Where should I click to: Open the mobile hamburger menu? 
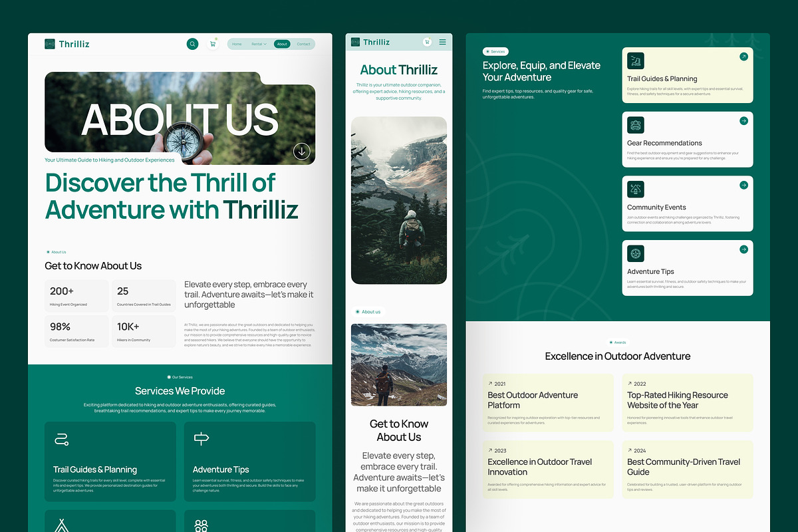click(442, 42)
